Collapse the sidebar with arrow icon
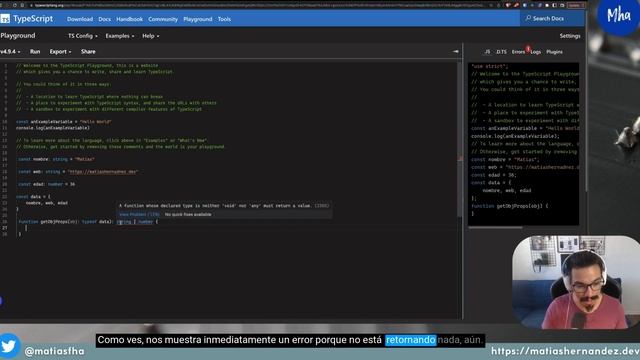Screen dimensions: 640x360 pos(456,52)
